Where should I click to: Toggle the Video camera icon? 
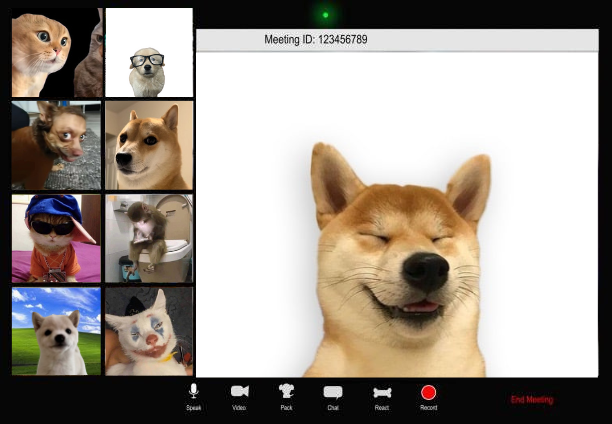[x=239, y=391]
